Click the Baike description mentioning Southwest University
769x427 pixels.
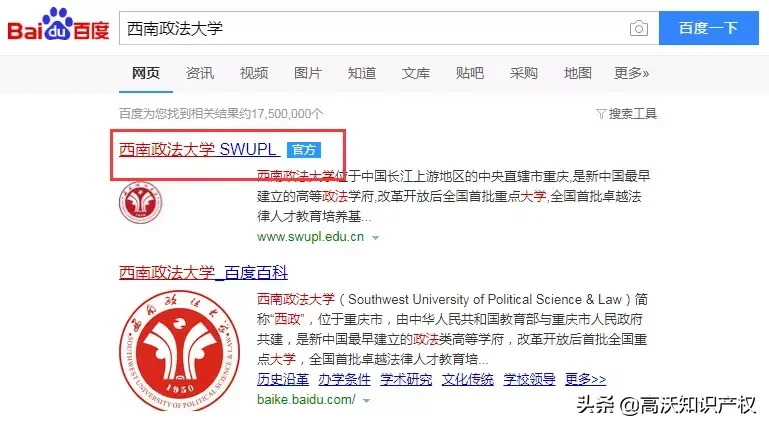coord(452,329)
